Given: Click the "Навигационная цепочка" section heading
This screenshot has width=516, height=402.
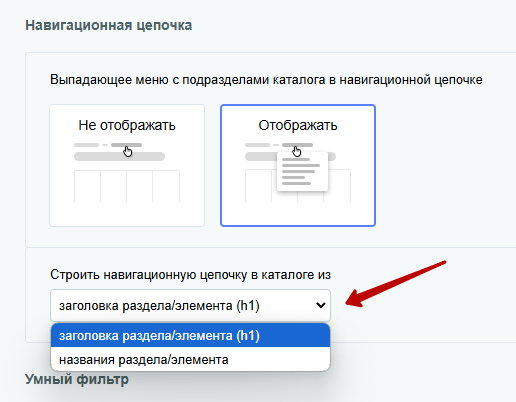Looking at the screenshot, I should [109, 25].
